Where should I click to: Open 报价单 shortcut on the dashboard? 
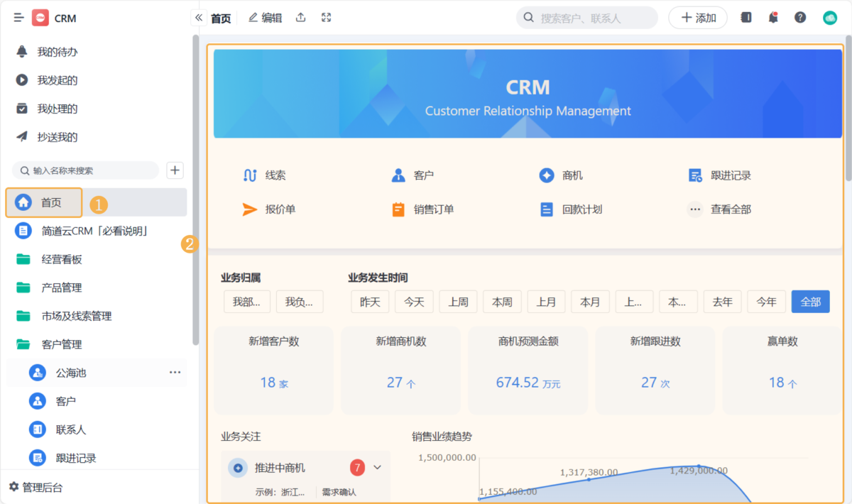(x=269, y=209)
